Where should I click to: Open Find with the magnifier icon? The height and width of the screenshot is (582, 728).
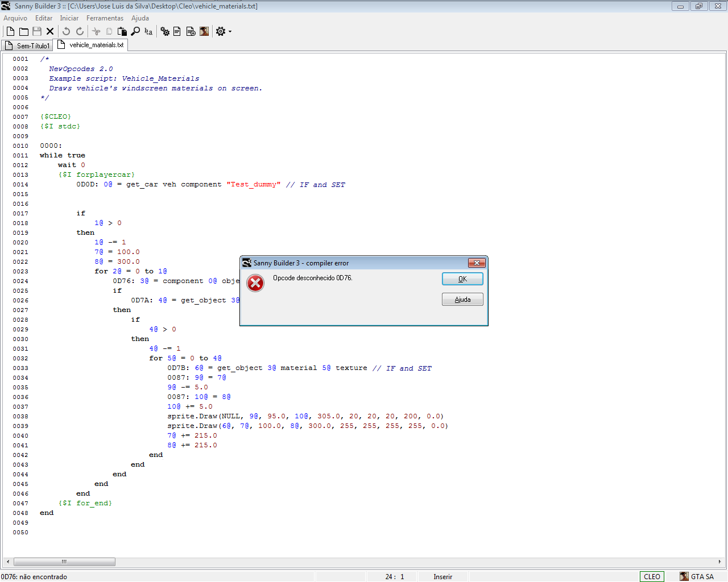pos(135,31)
